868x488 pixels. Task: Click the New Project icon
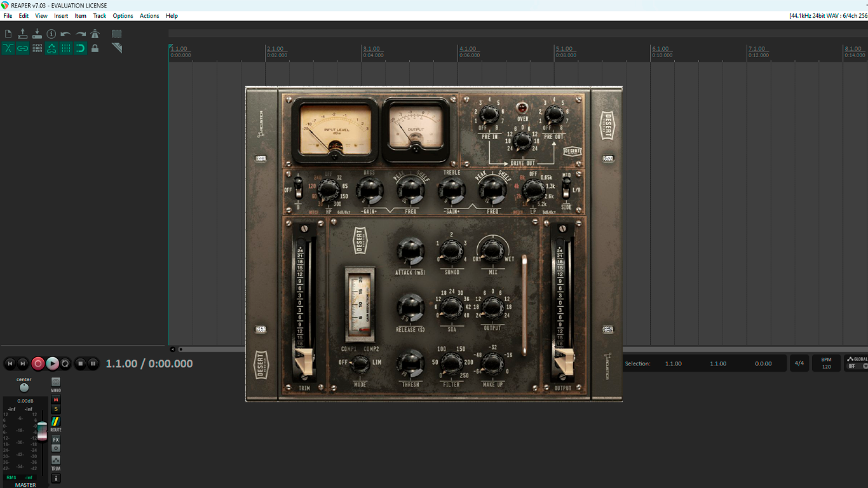coord(8,34)
